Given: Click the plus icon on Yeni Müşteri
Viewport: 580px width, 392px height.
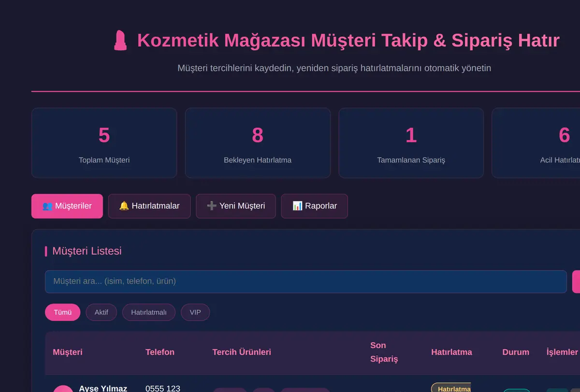Looking at the screenshot, I should tap(212, 206).
